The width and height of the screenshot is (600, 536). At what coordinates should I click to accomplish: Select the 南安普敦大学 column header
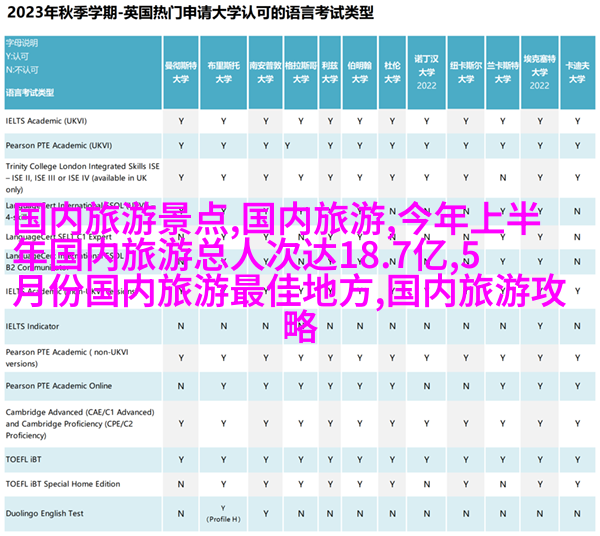coord(266,72)
